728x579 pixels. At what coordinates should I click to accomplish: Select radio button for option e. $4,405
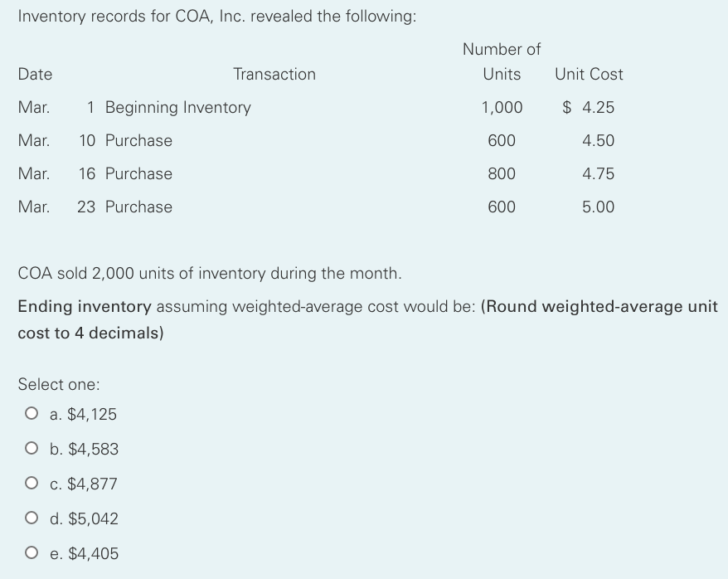click(32, 553)
